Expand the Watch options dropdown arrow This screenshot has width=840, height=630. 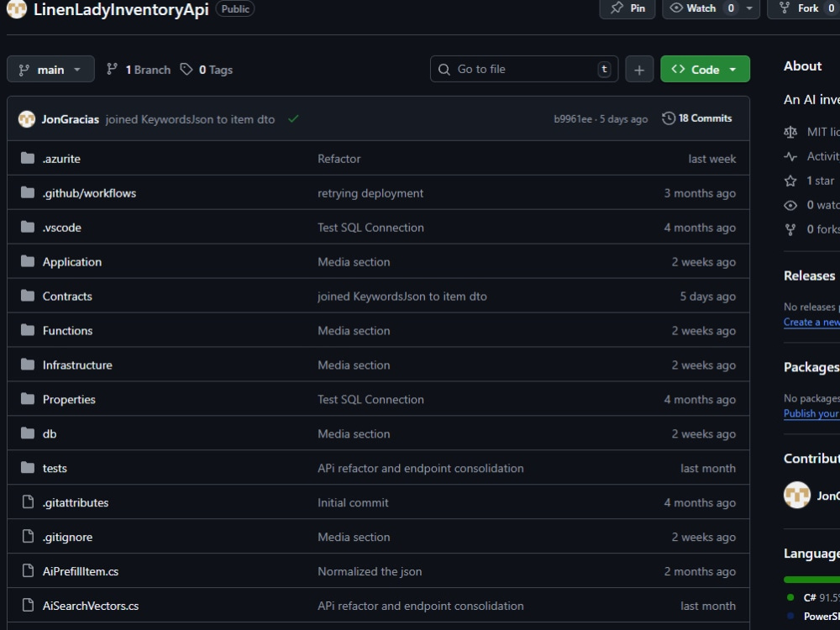[749, 8]
